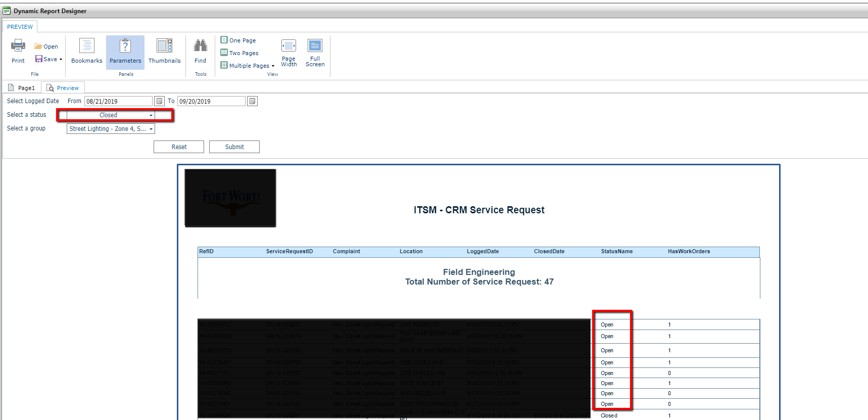This screenshot has width=868, height=420.
Task: Select the PREVIEW ribbon tab
Action: [x=20, y=27]
